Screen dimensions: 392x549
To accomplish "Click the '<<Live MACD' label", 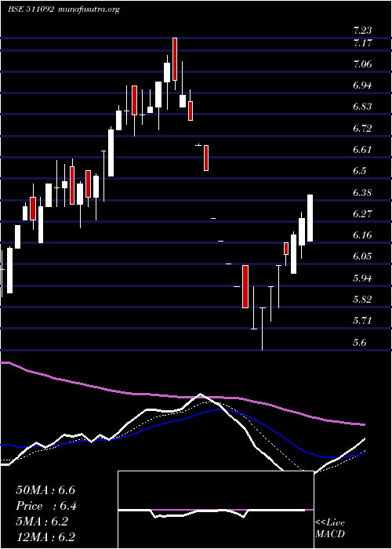I will tap(330, 529).
